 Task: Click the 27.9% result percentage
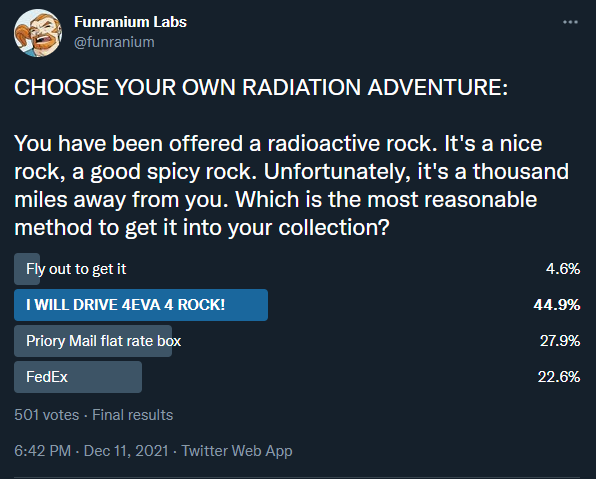560,341
